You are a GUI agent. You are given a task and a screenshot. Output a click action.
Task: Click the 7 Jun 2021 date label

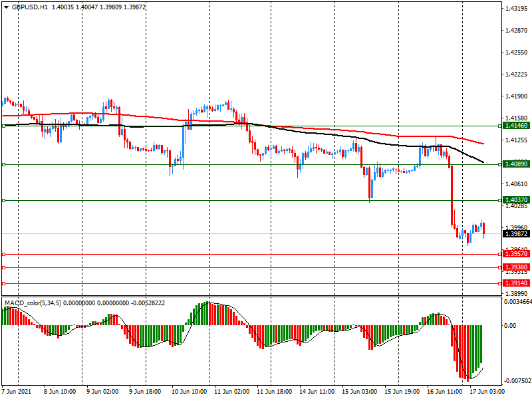coord(16,392)
